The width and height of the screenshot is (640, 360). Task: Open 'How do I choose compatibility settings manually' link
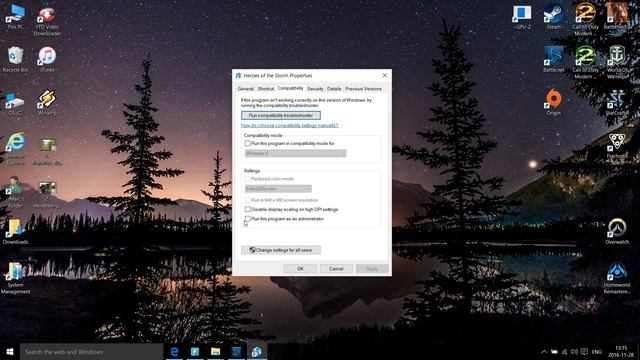(x=289, y=125)
